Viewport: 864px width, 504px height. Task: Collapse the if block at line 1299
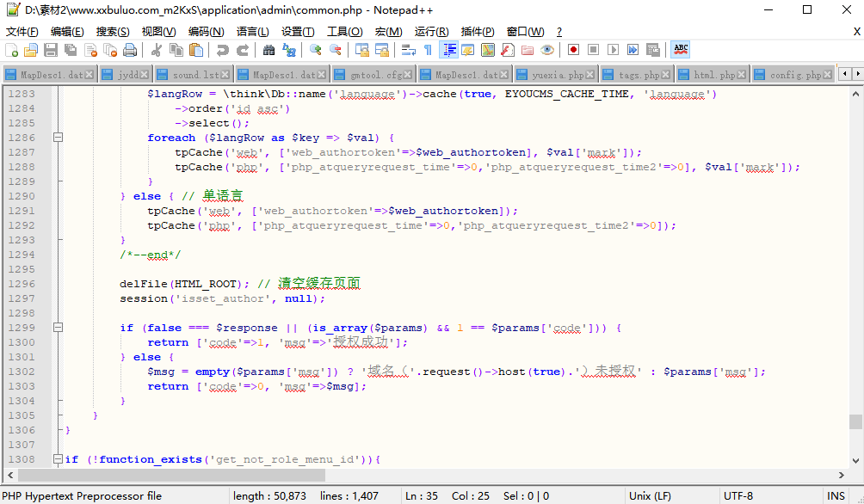[58, 328]
